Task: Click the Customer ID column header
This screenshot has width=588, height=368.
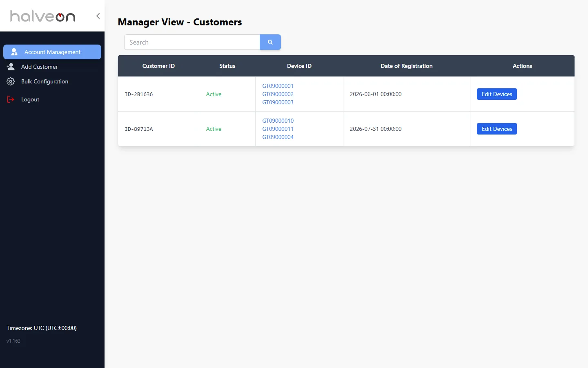Action: pyautogui.click(x=158, y=66)
